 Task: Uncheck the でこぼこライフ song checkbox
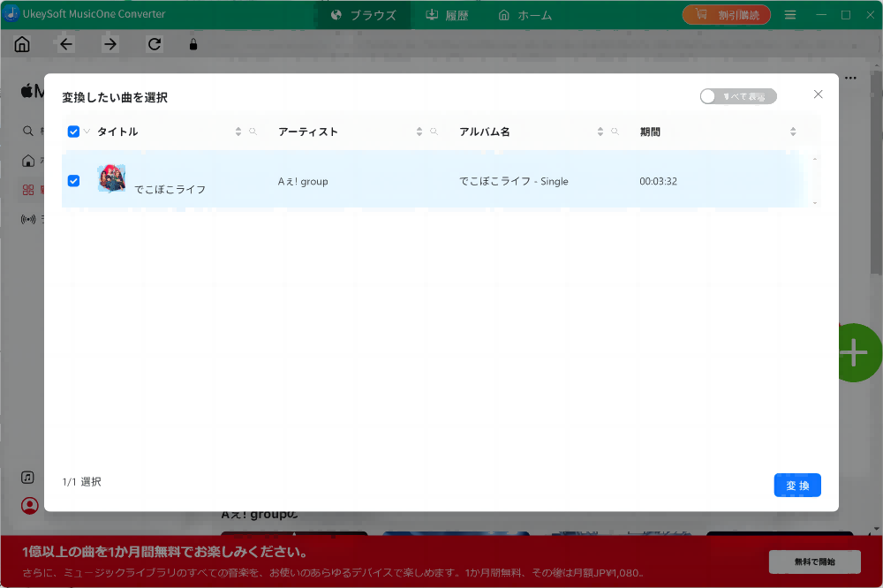coord(73,181)
